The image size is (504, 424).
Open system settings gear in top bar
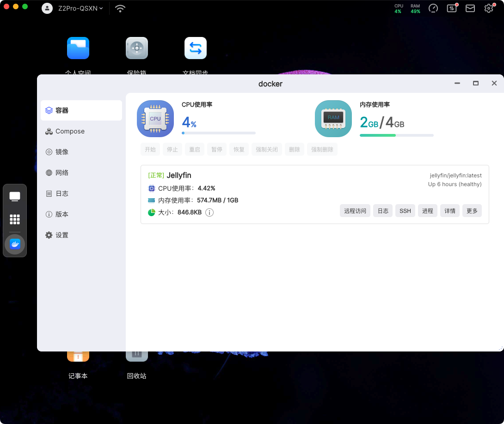tap(489, 8)
